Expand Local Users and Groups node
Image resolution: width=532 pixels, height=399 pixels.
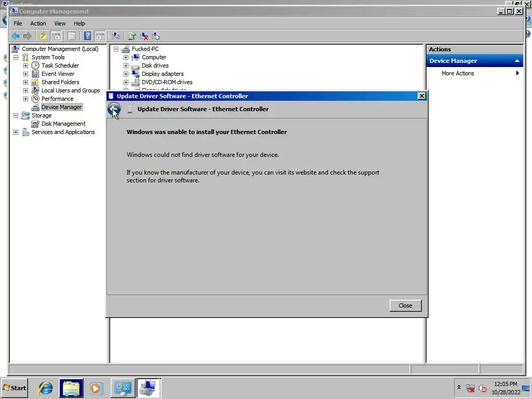tap(25, 90)
